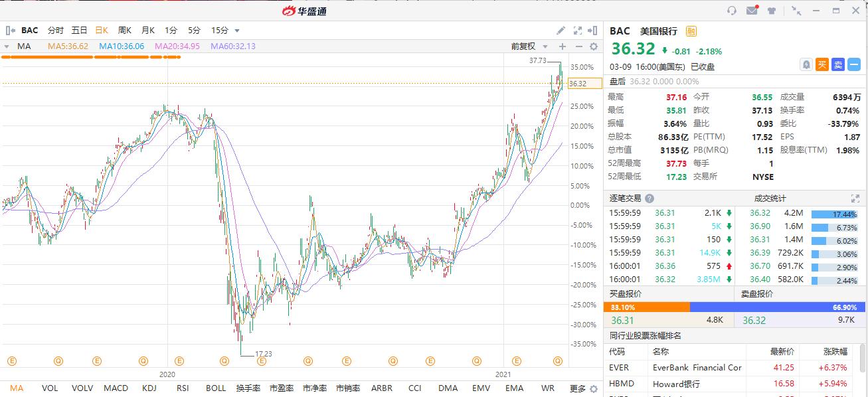Click the orange 买 buy button
Screen dimensions: 868x397
tap(822, 64)
